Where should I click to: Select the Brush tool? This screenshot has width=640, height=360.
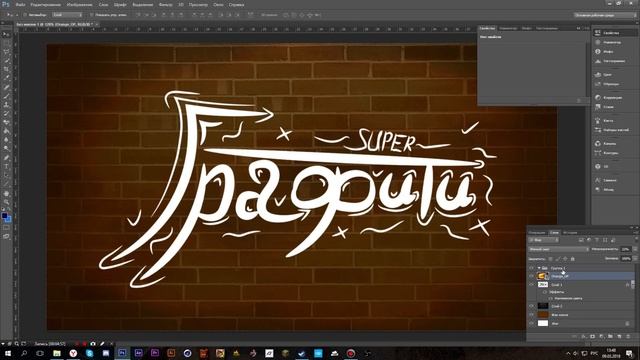point(7,96)
